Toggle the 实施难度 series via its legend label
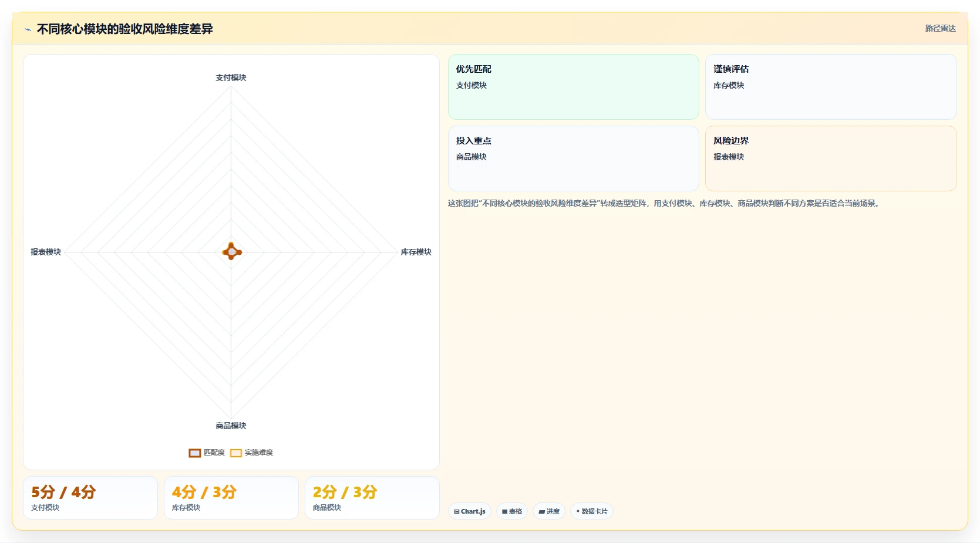Viewport: 980px width, 543px height. point(259,453)
